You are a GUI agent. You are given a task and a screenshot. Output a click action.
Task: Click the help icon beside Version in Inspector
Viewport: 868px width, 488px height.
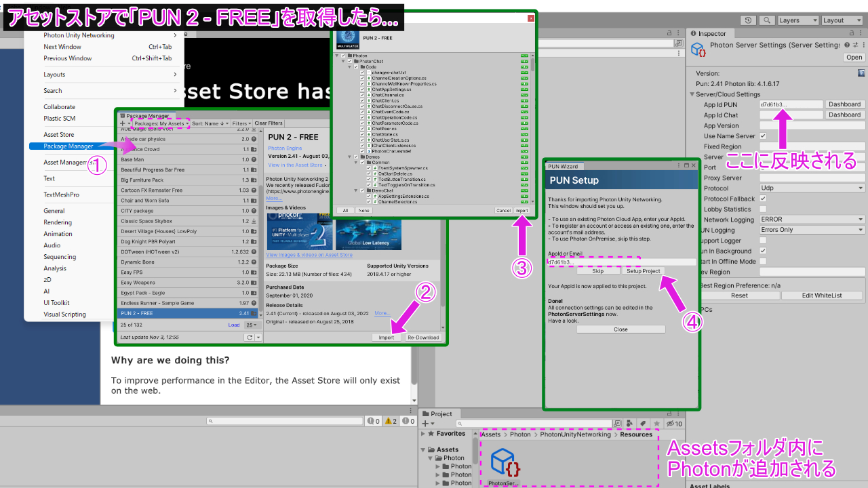click(861, 73)
